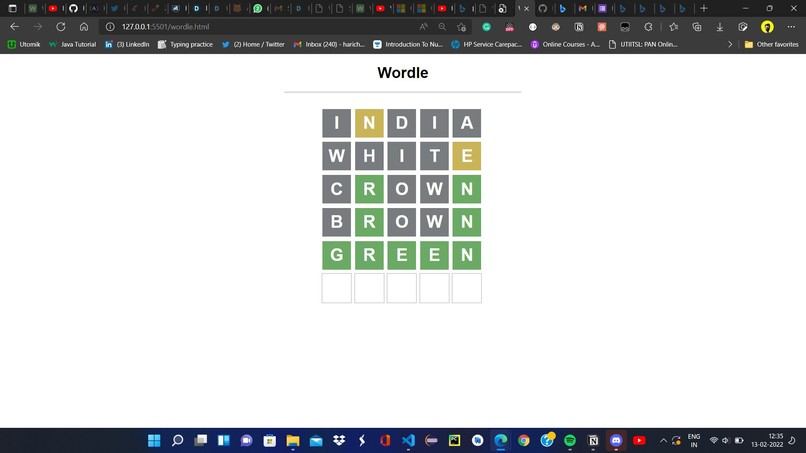Image resolution: width=806 pixels, height=453 pixels.
Task: Click the Wordle page heading
Action: coord(402,73)
